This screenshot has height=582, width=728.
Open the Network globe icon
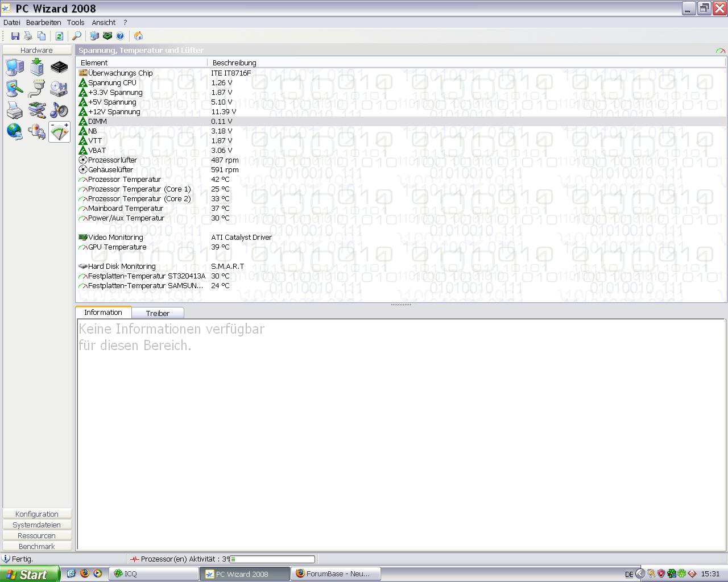pyautogui.click(x=15, y=131)
